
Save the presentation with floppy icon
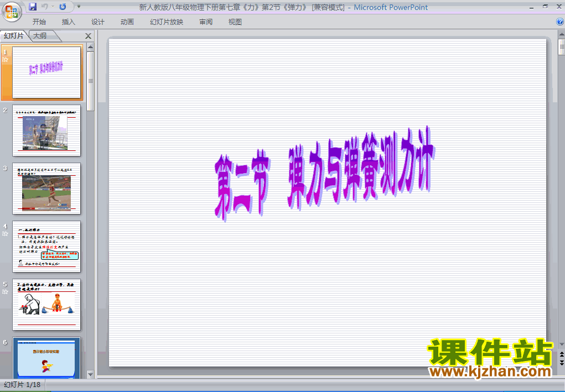33,7
